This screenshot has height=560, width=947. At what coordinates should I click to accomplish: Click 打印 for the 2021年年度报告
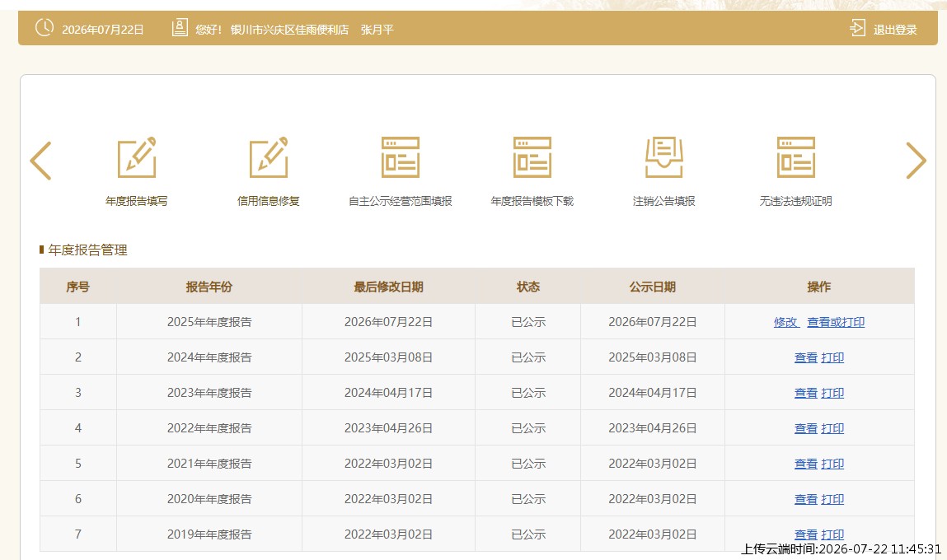click(x=832, y=464)
